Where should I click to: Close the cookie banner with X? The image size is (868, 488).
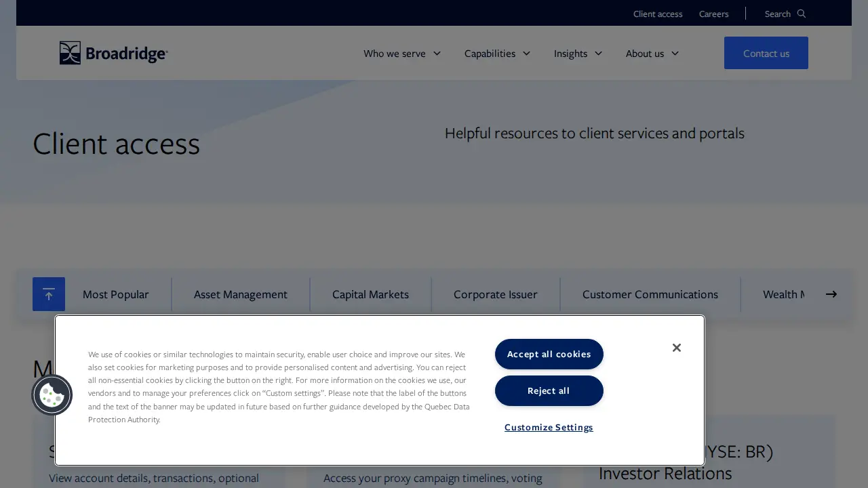coord(676,348)
